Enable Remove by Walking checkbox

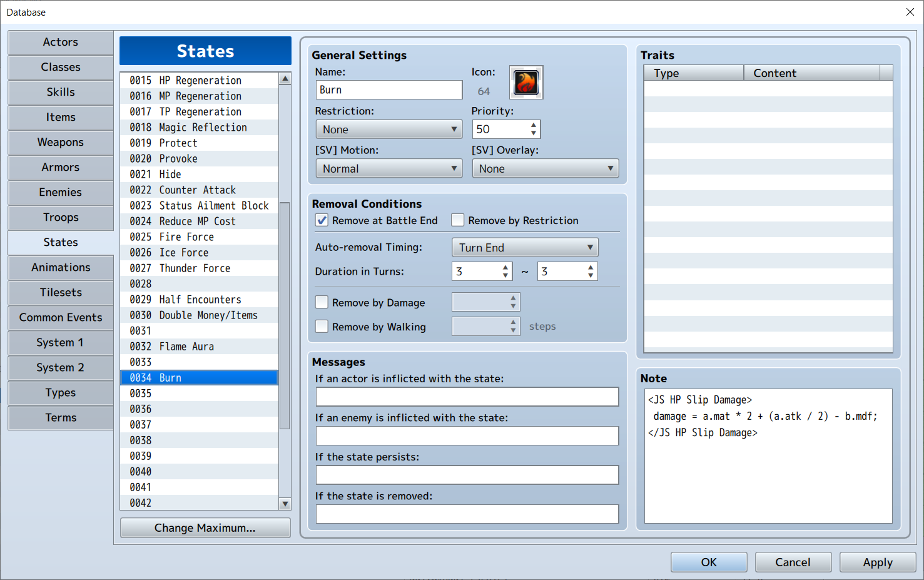tap(322, 327)
